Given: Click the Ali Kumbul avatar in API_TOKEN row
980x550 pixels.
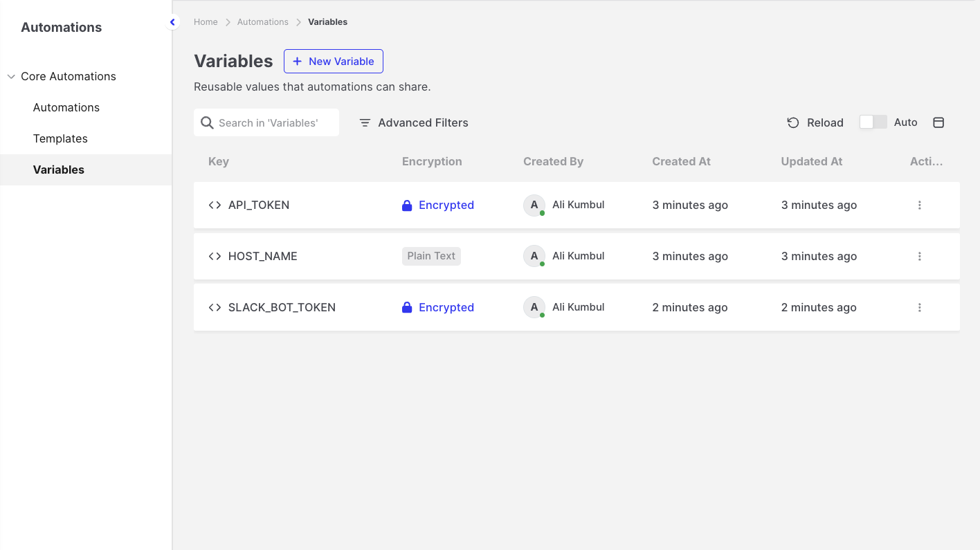Looking at the screenshot, I should pyautogui.click(x=534, y=205).
